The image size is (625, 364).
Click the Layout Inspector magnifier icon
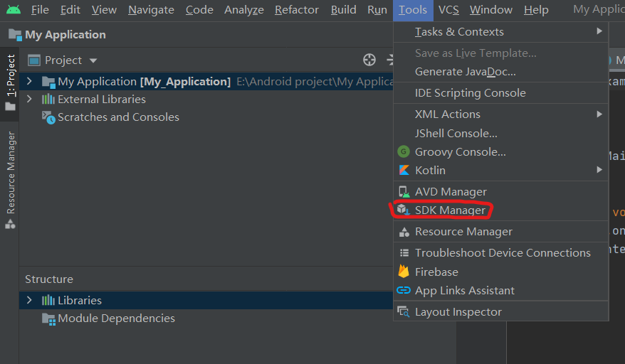404,312
